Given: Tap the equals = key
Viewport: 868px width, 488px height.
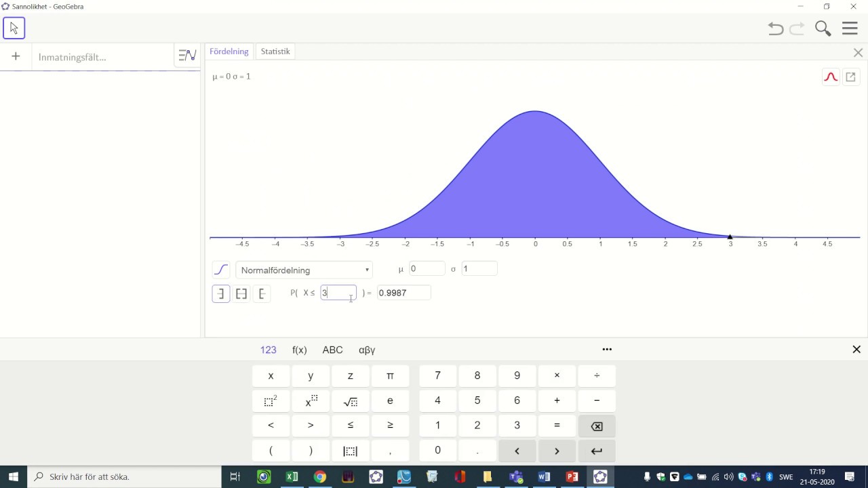Looking at the screenshot, I should pos(557,426).
